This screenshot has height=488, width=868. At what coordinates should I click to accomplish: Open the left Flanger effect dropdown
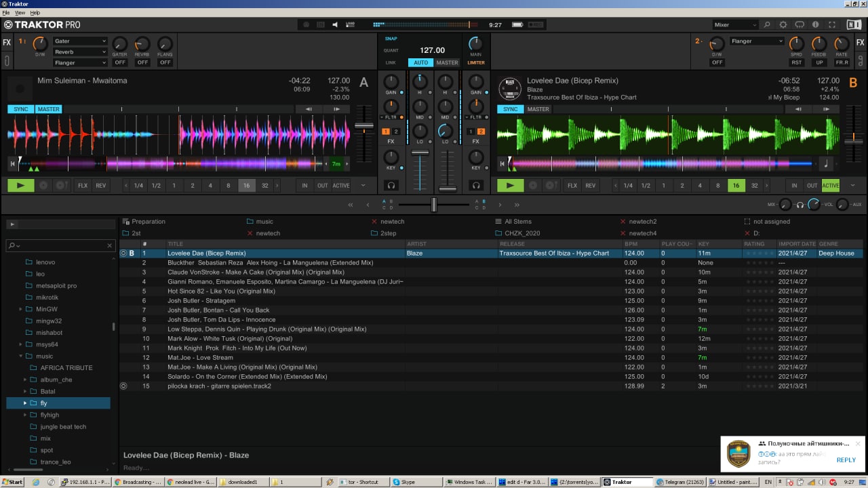pos(80,62)
